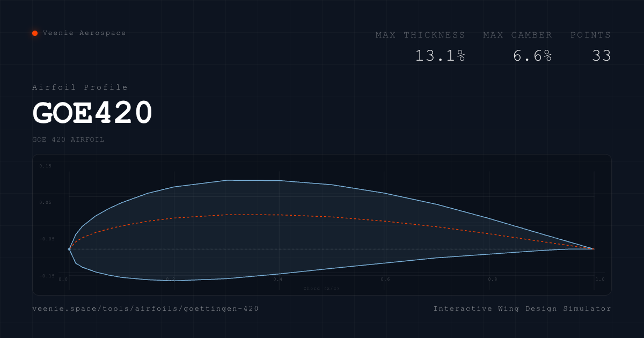Click the Interactive Wing Design Simulator text
This screenshot has width=644, height=338.
522,309
